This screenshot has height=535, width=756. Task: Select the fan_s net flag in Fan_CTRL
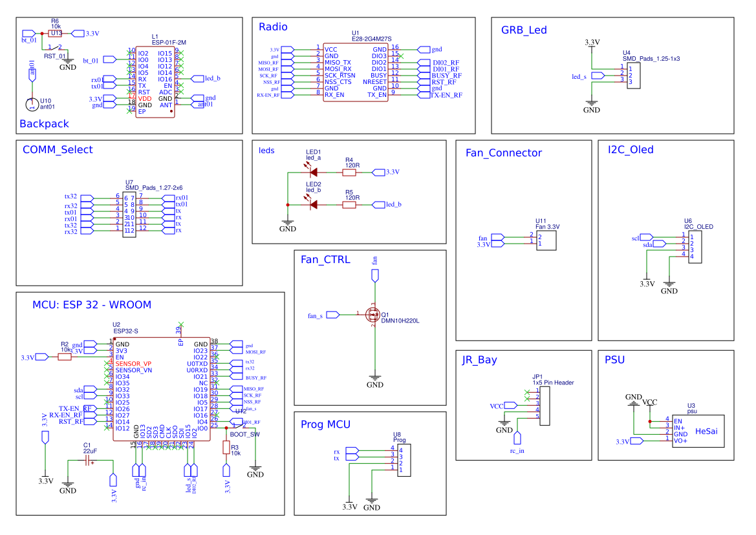click(x=332, y=315)
